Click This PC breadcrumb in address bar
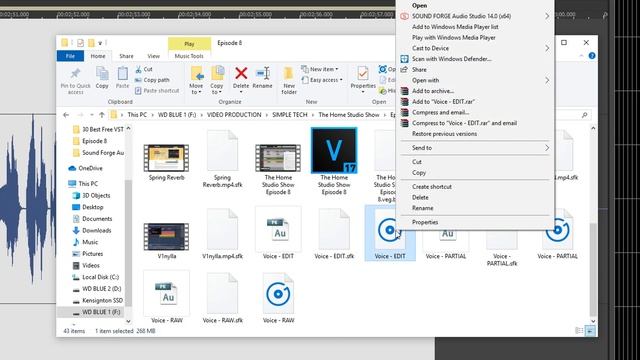640x360 pixels. click(x=137, y=115)
